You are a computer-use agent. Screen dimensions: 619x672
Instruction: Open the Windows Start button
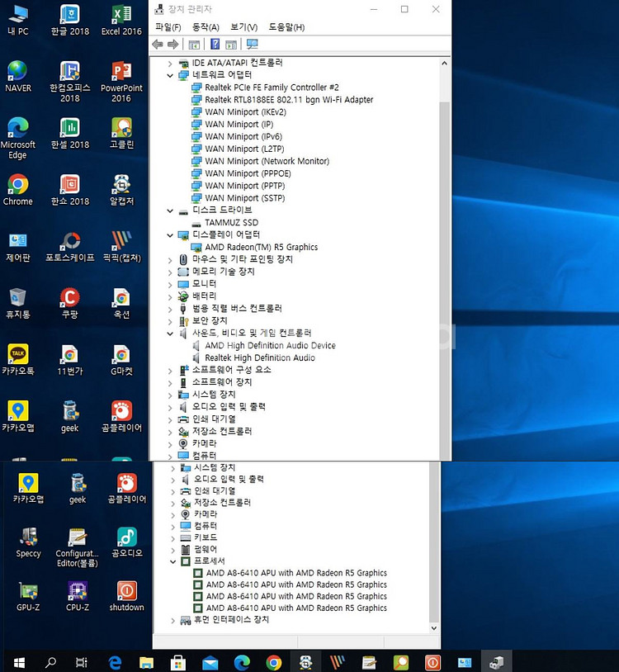click(19, 663)
